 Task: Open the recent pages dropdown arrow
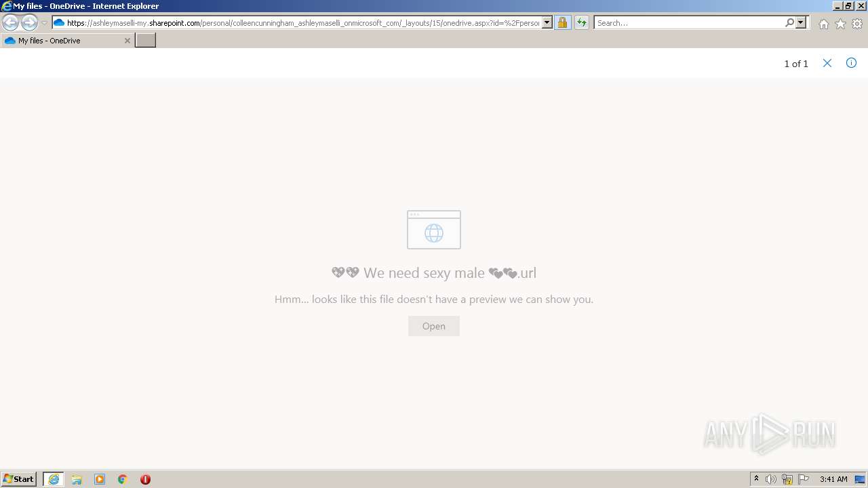[44, 23]
